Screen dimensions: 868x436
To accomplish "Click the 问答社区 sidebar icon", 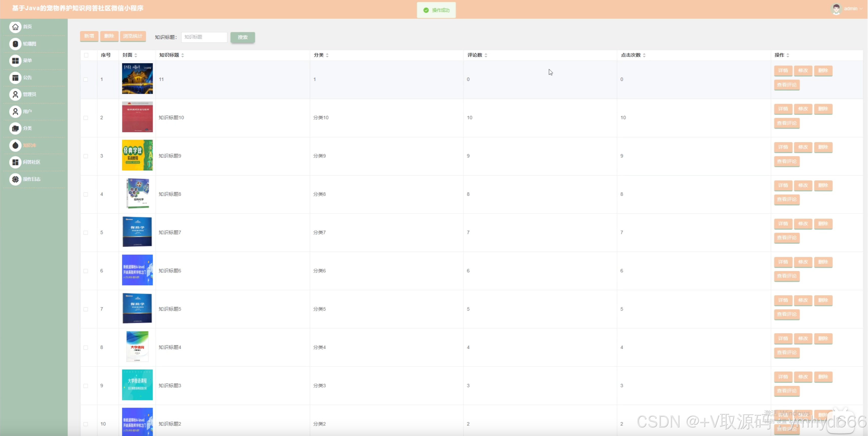I will point(15,162).
